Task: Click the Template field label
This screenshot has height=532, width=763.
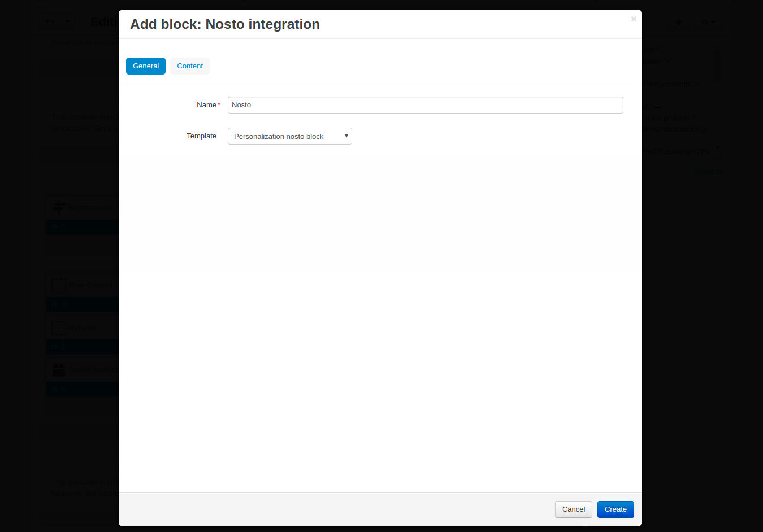Action: (x=202, y=136)
